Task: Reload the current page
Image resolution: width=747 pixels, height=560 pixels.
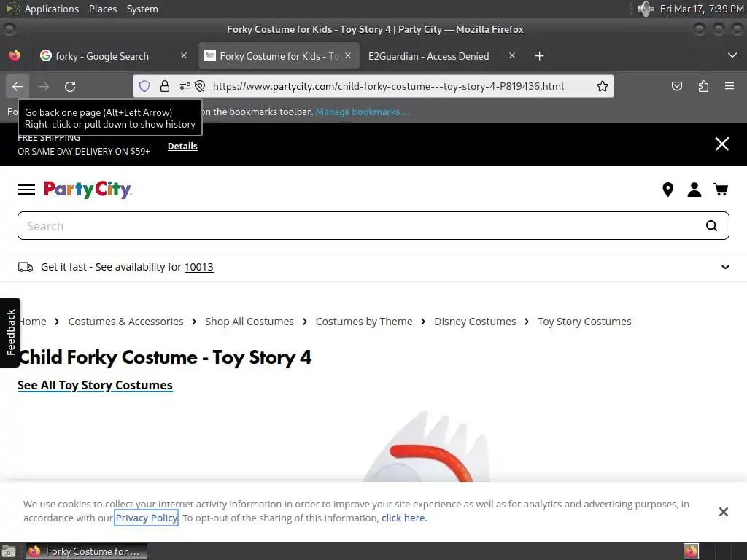Action: click(70, 86)
